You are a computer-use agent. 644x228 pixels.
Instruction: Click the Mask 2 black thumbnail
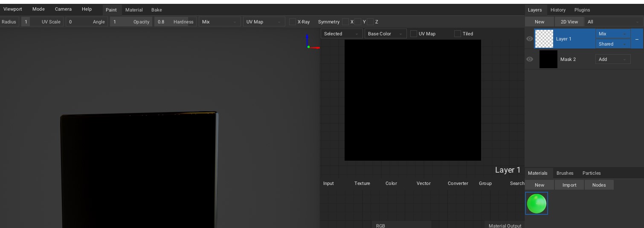tap(548, 59)
